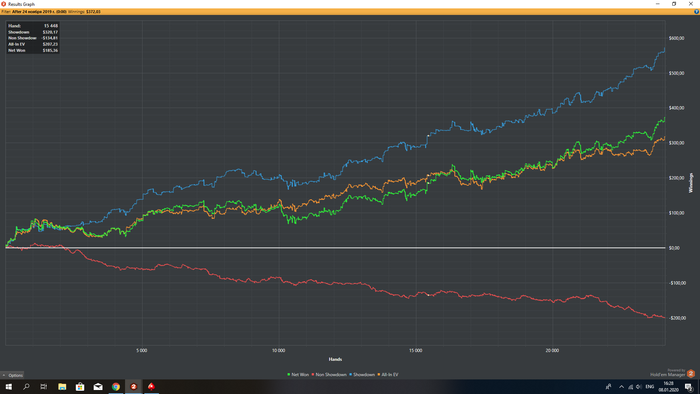This screenshot has height=394, width=700.
Task: Click the All-In EV row in stats box
Action: point(33,44)
